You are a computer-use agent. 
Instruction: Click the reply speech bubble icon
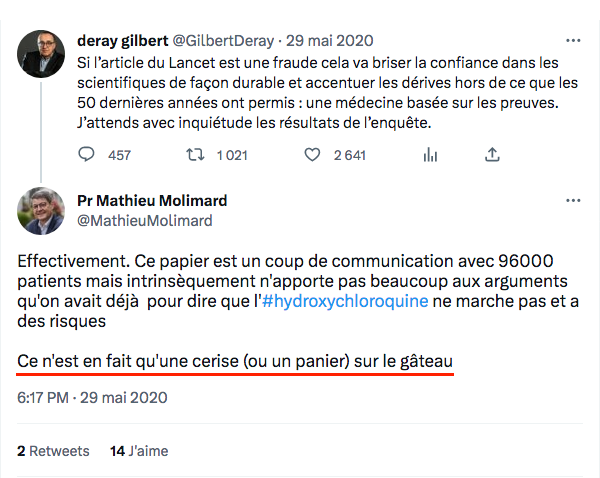pyautogui.click(x=87, y=155)
